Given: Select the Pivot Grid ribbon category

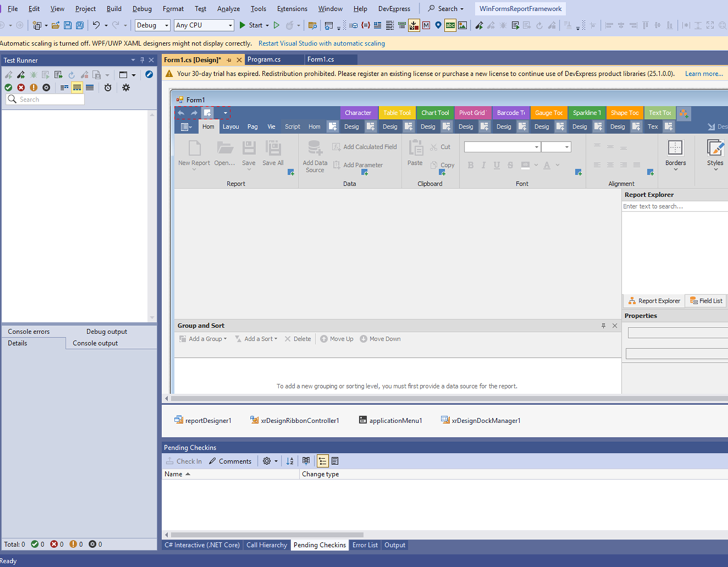Looking at the screenshot, I should 472,113.
